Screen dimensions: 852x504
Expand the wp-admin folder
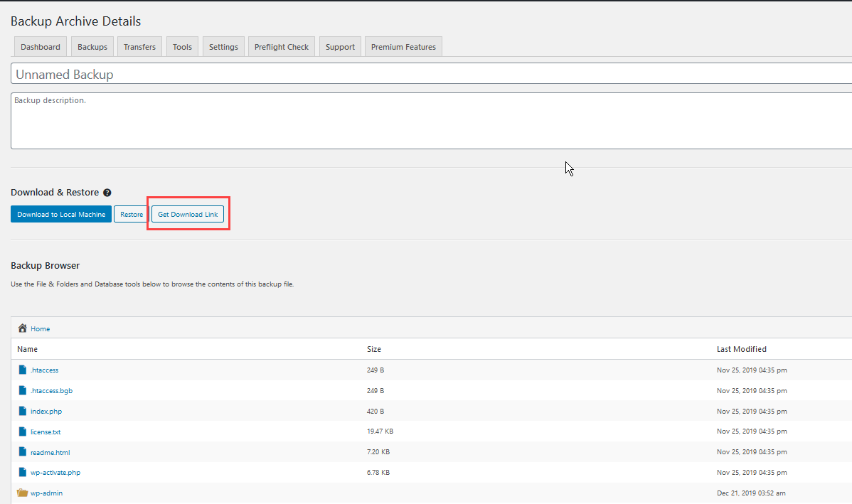47,493
